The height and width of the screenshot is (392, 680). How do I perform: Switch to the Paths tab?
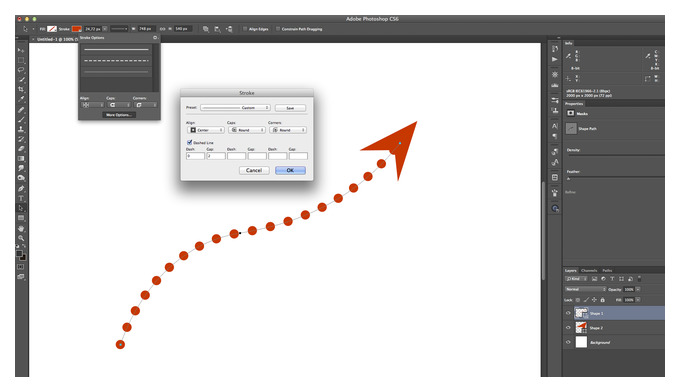pos(607,270)
